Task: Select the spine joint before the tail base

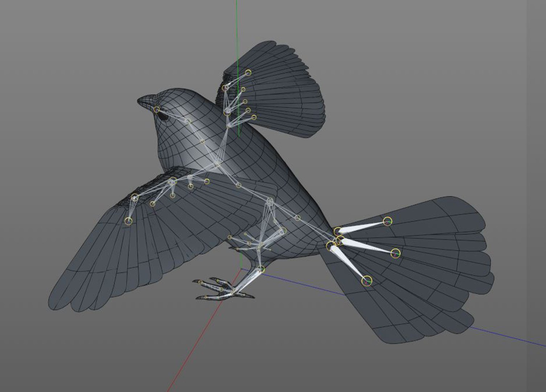Action: 297,218
